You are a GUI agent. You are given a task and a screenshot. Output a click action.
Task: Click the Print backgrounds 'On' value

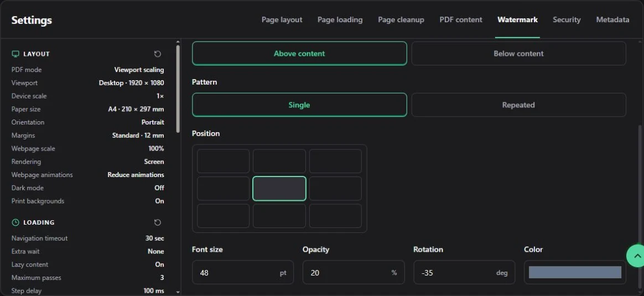pos(160,201)
